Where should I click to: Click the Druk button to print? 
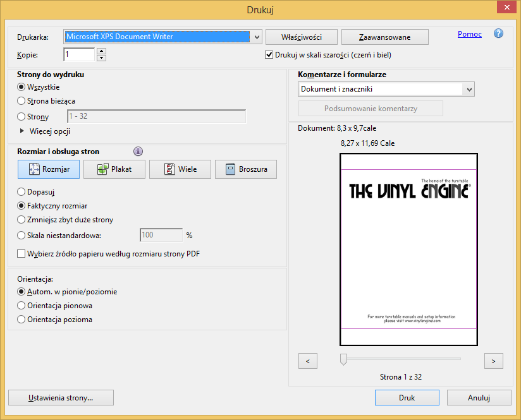407,398
